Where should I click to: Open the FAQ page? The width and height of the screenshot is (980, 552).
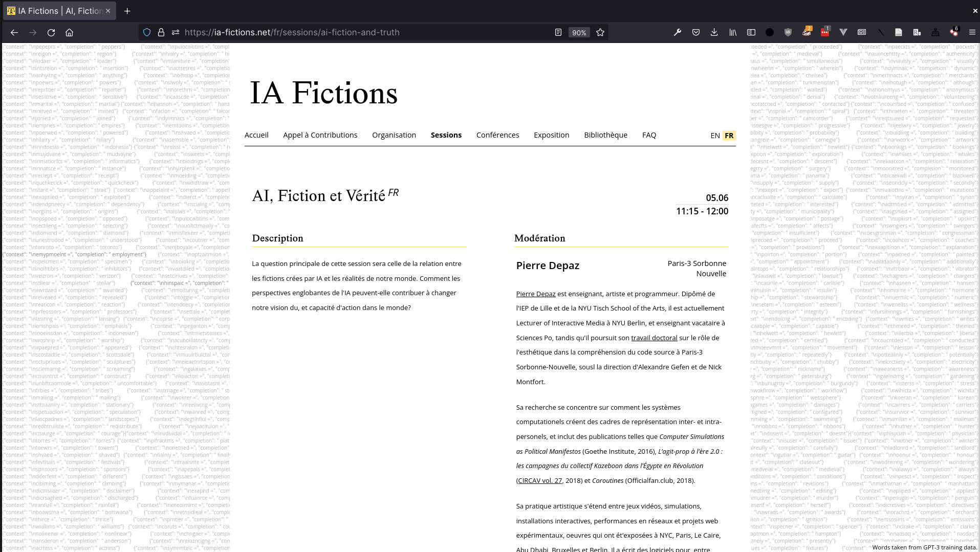(649, 135)
